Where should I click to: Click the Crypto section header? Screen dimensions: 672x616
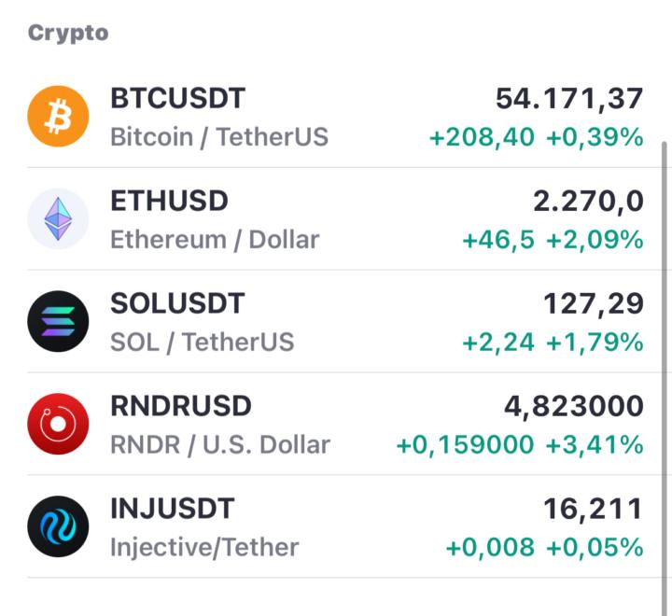click(68, 34)
